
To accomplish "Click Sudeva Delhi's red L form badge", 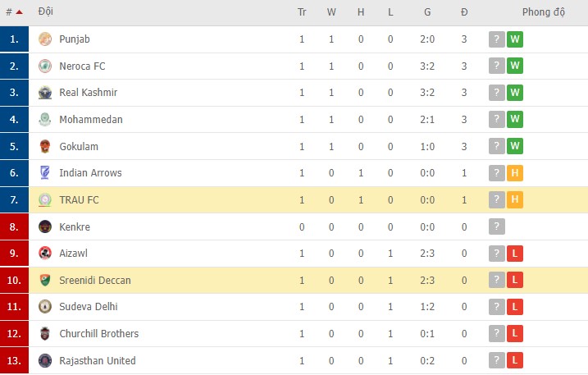I will (x=515, y=307).
